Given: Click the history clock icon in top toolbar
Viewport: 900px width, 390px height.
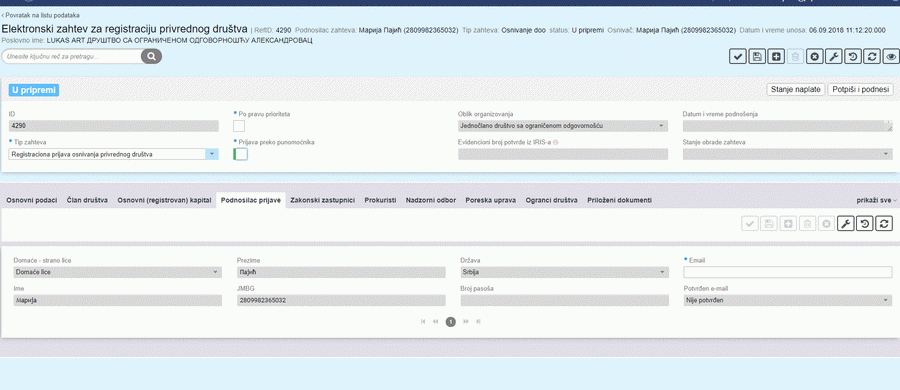Looking at the screenshot, I should [853, 56].
